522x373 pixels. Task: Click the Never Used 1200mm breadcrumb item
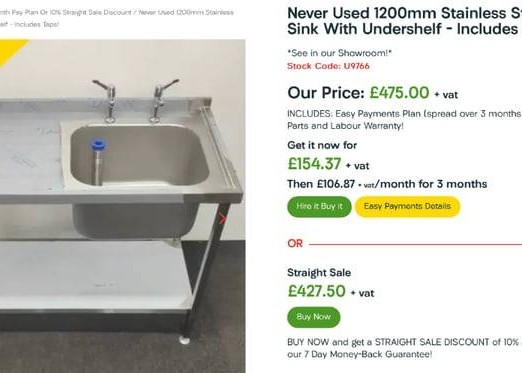pos(186,13)
